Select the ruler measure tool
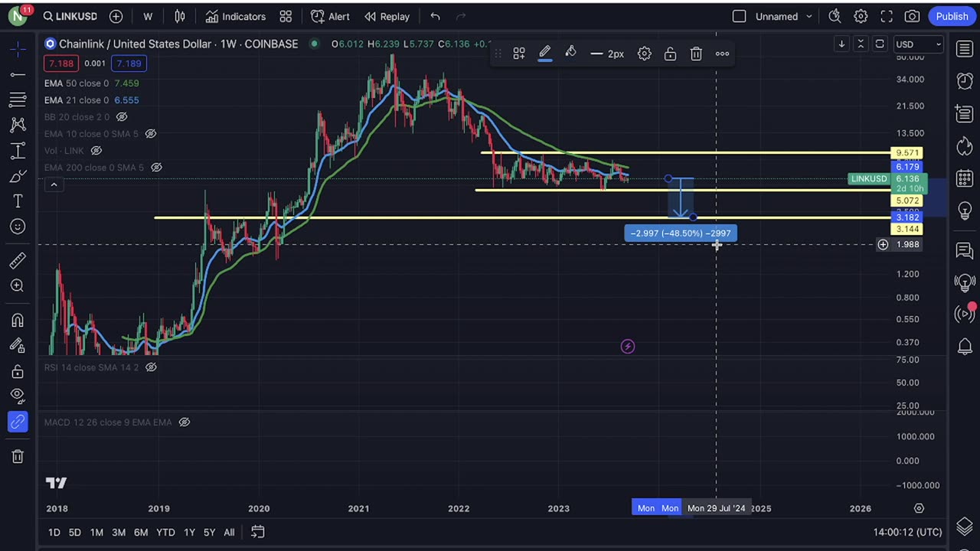The width and height of the screenshot is (980, 551). (17, 261)
